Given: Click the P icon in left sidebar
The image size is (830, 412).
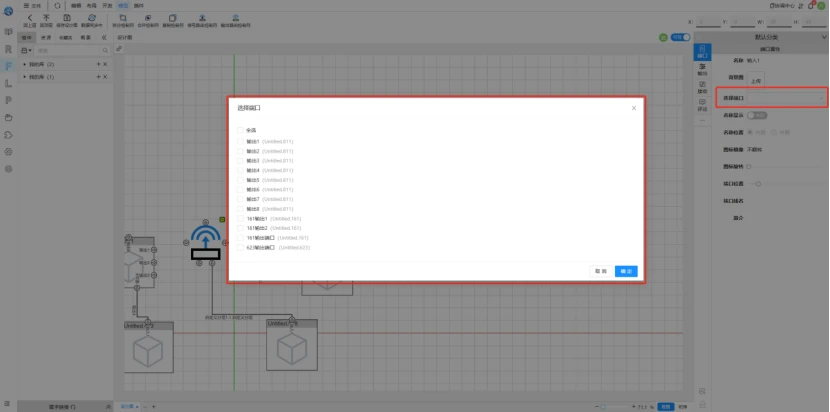Looking at the screenshot, I should [x=8, y=101].
